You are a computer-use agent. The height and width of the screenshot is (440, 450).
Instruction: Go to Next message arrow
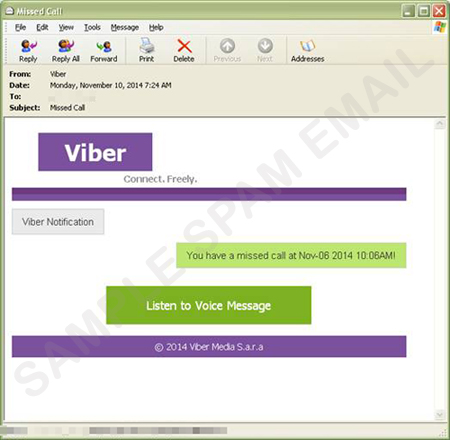265,51
